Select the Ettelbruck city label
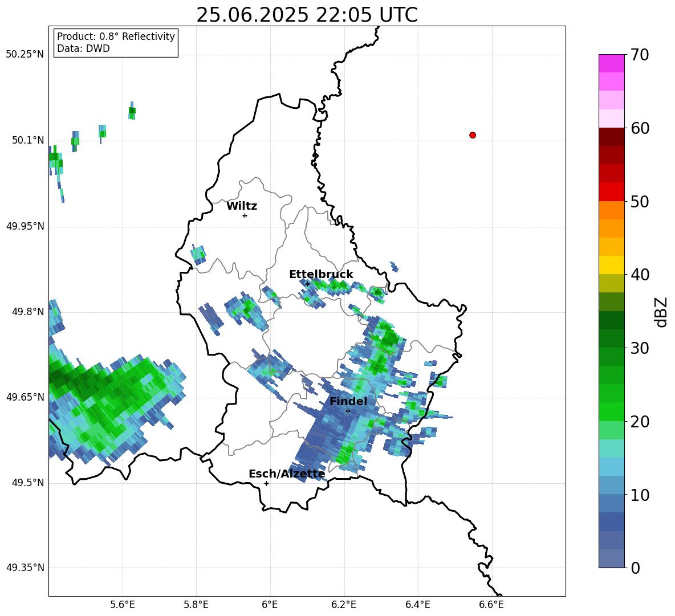Screen dimensions: 675x616 pyautogui.click(x=321, y=275)
